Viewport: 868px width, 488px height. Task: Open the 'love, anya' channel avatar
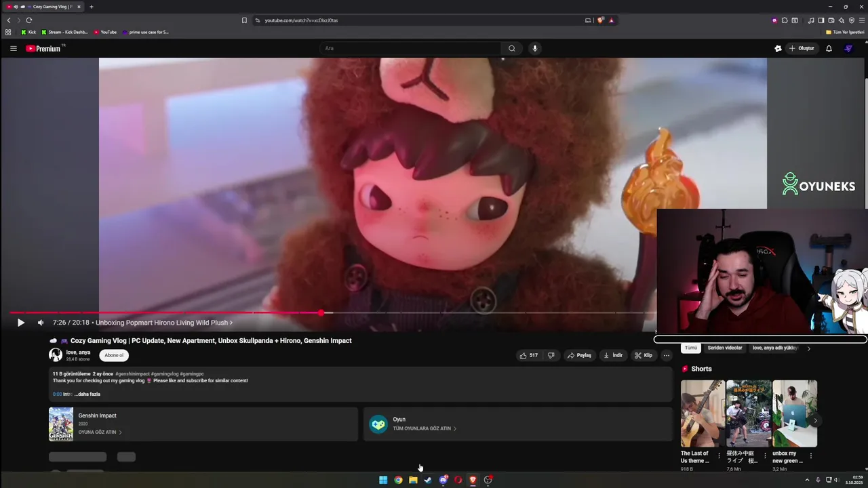[x=56, y=355]
